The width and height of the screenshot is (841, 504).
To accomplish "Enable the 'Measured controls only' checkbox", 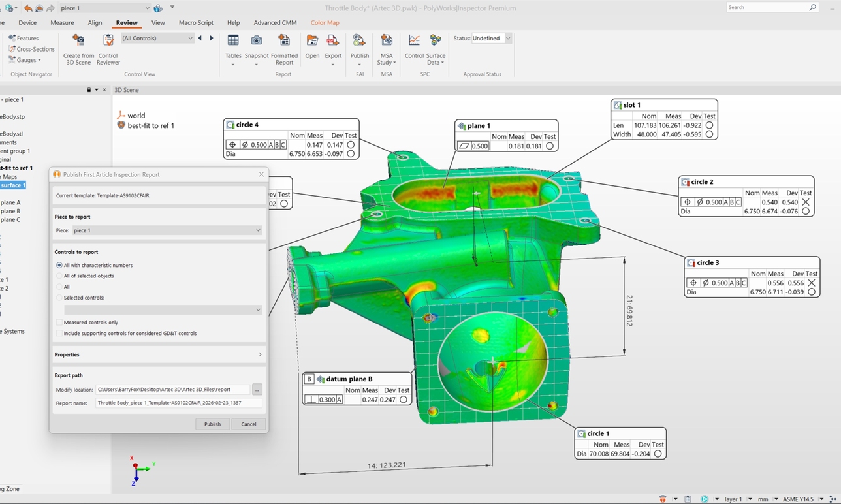I will click(x=59, y=322).
